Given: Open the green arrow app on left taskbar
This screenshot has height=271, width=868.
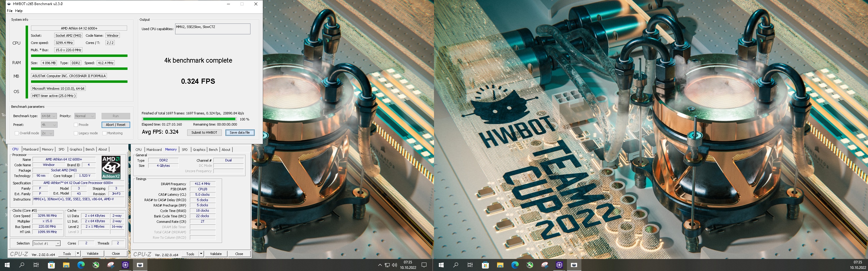Looking at the screenshot, I should [x=96, y=265].
